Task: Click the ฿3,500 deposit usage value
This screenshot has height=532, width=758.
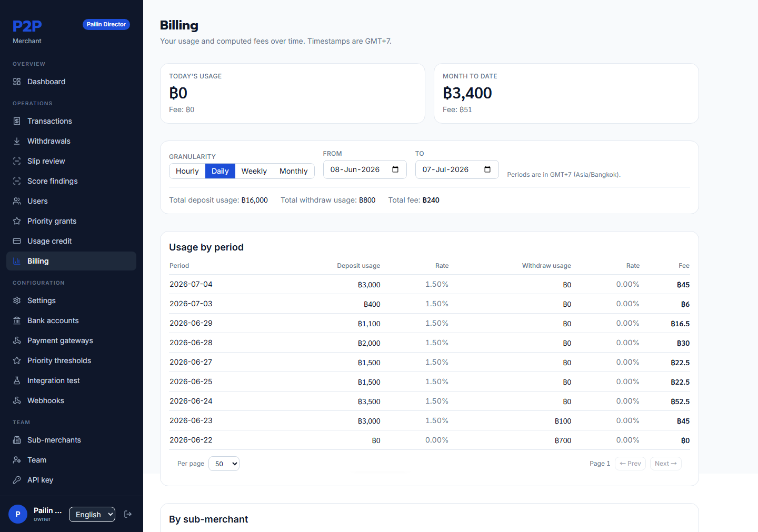Action: 369,401
